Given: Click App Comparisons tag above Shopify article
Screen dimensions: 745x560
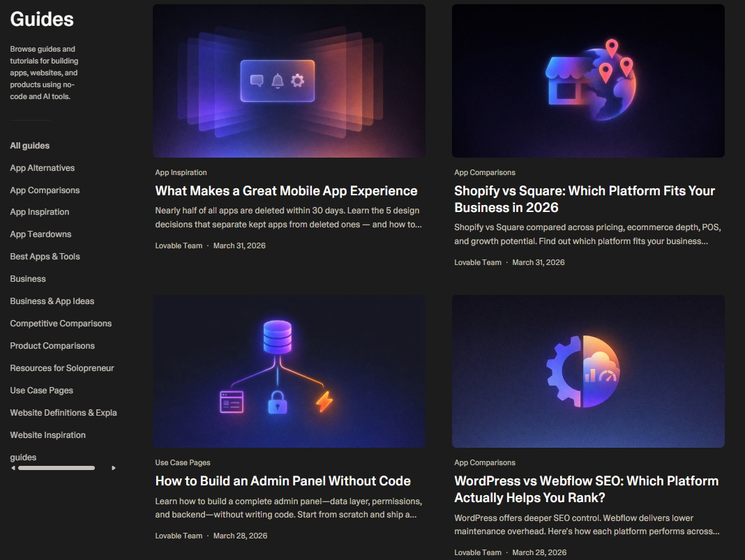Looking at the screenshot, I should (485, 173).
